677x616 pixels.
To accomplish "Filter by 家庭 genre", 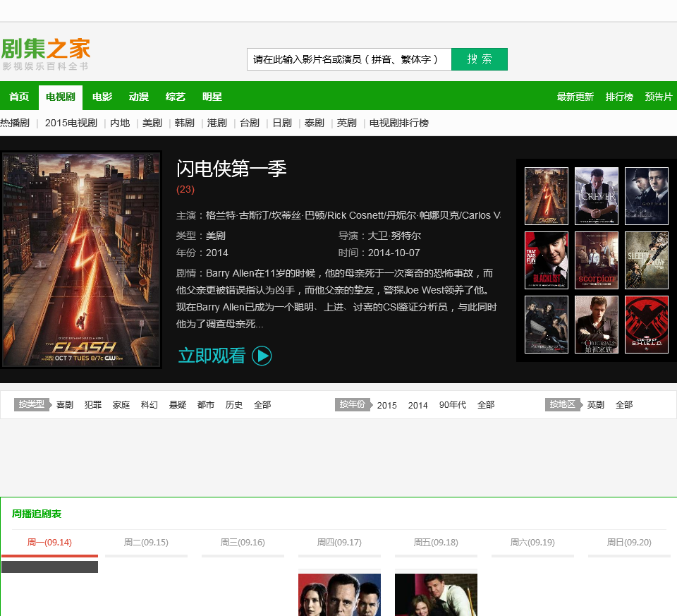I will tap(121, 405).
